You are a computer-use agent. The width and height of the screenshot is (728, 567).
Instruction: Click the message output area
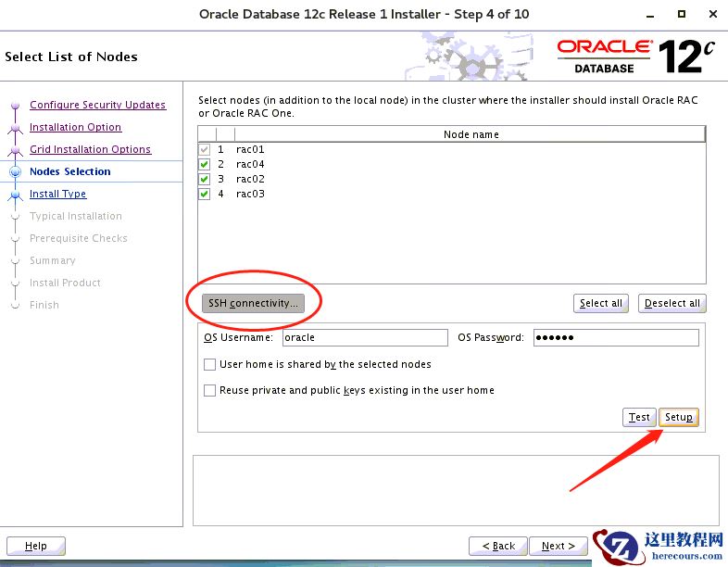pos(456,490)
